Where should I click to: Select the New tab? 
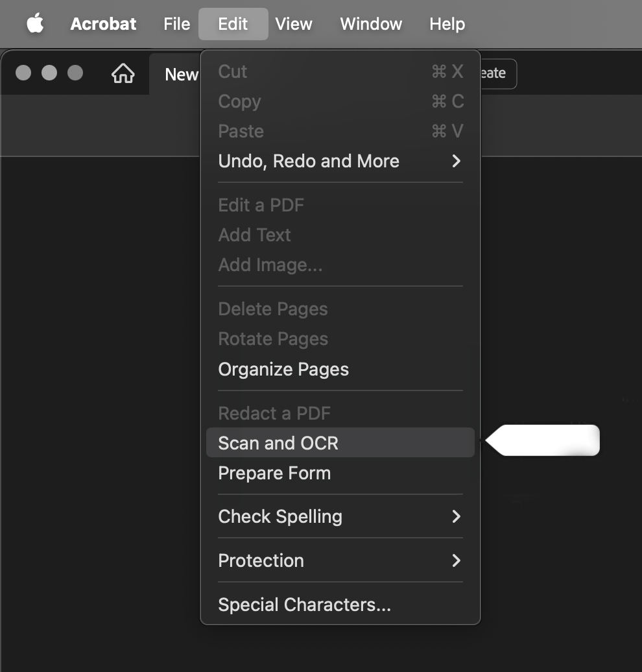pyautogui.click(x=182, y=75)
